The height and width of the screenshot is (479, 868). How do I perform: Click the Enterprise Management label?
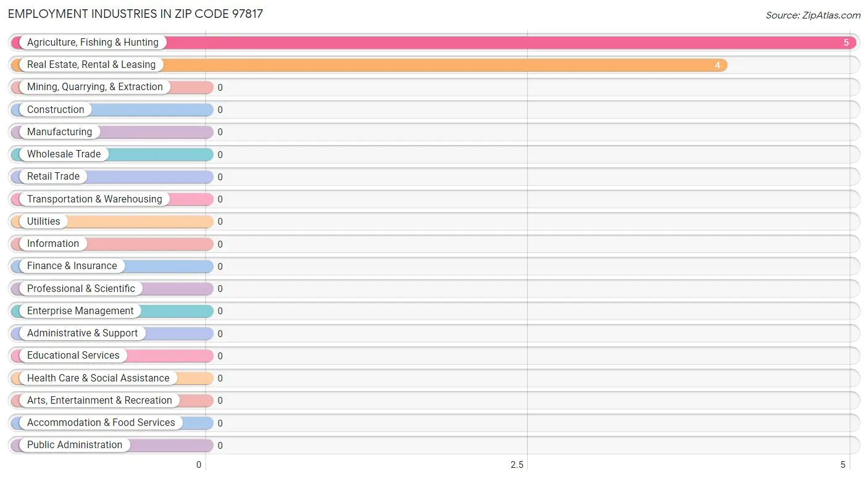(x=80, y=311)
